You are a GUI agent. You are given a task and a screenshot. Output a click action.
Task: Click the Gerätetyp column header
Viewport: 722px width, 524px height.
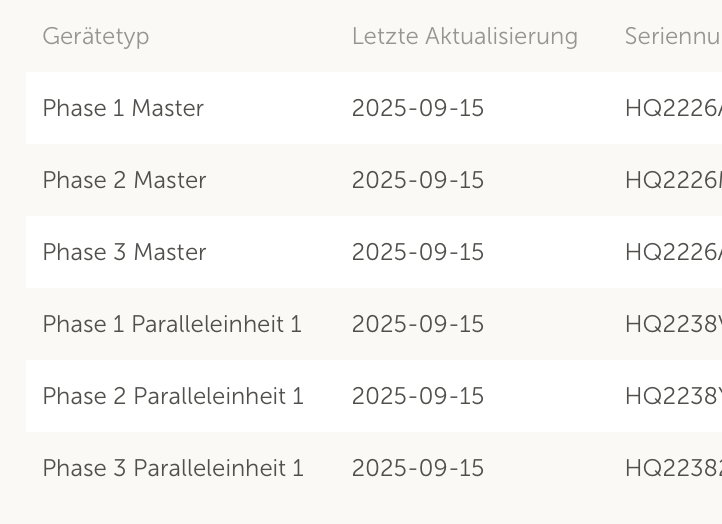point(96,37)
